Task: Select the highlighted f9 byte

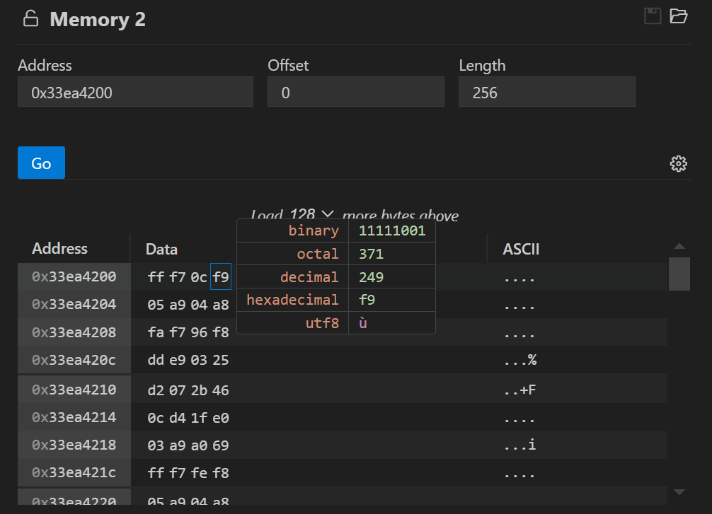Action: pos(221,277)
